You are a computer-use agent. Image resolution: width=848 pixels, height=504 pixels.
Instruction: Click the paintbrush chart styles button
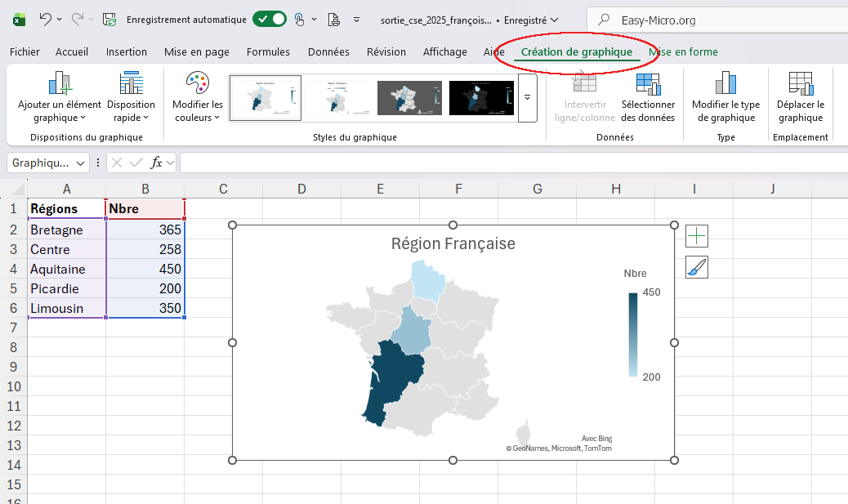tap(697, 267)
